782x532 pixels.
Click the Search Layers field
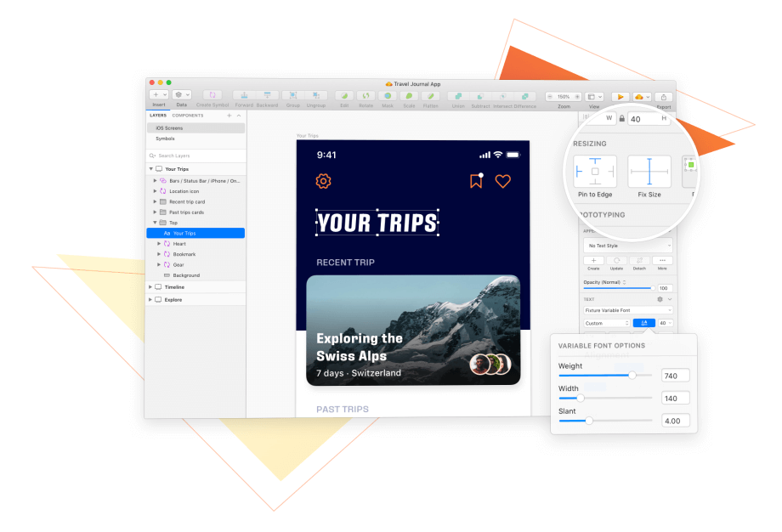pyautogui.click(x=196, y=156)
